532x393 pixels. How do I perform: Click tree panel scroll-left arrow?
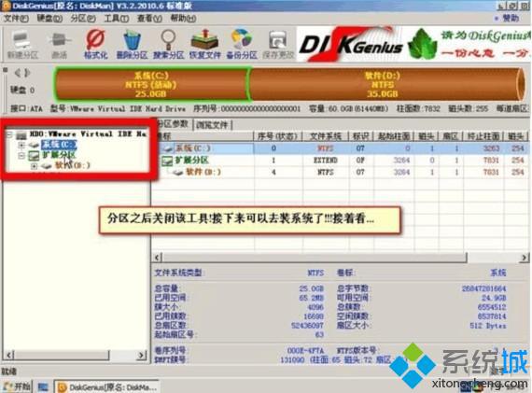click(9, 355)
